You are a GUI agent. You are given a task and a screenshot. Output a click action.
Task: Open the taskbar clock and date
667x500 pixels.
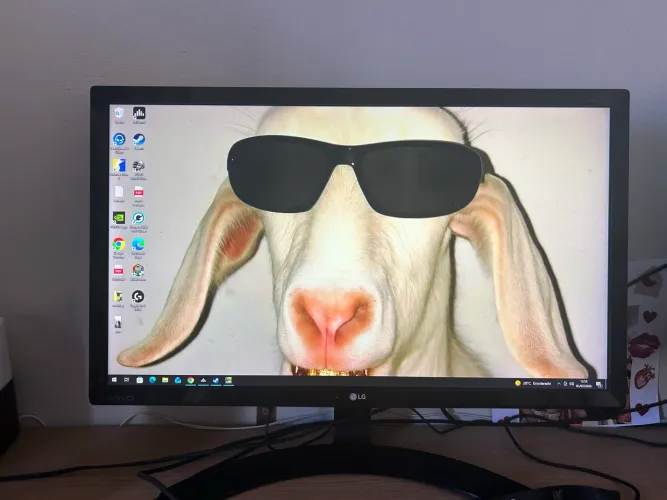coord(584,384)
